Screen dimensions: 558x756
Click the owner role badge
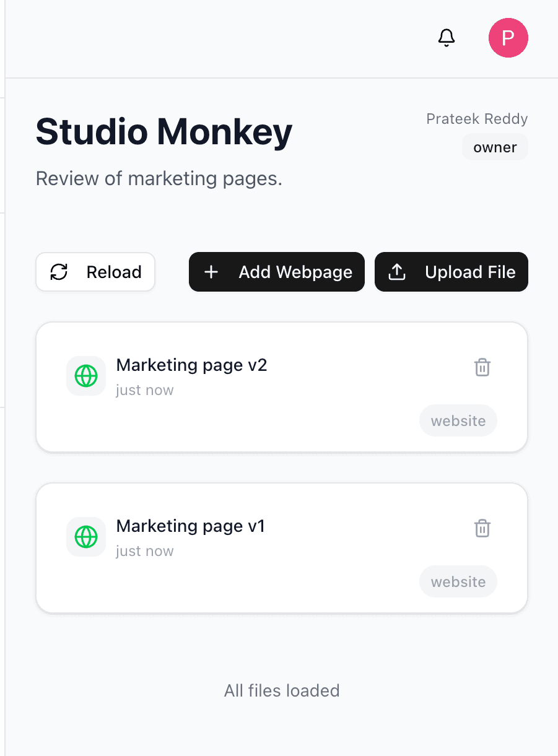click(x=495, y=147)
